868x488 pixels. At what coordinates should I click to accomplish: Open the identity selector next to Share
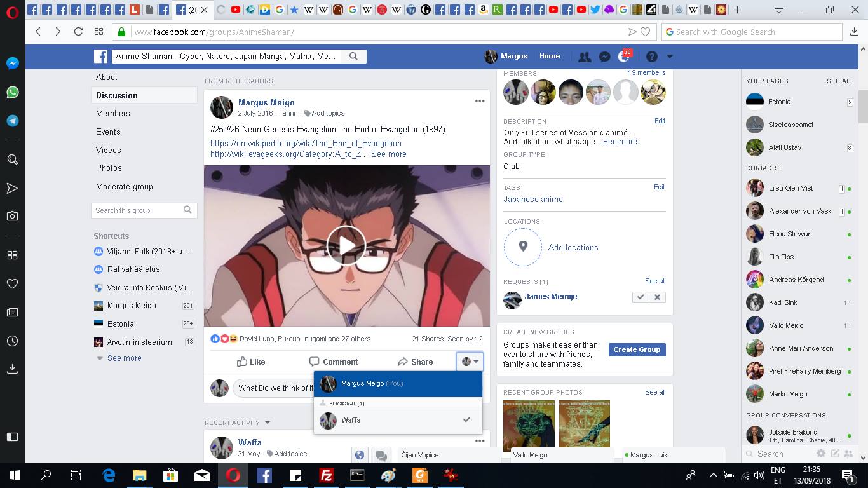(x=470, y=362)
